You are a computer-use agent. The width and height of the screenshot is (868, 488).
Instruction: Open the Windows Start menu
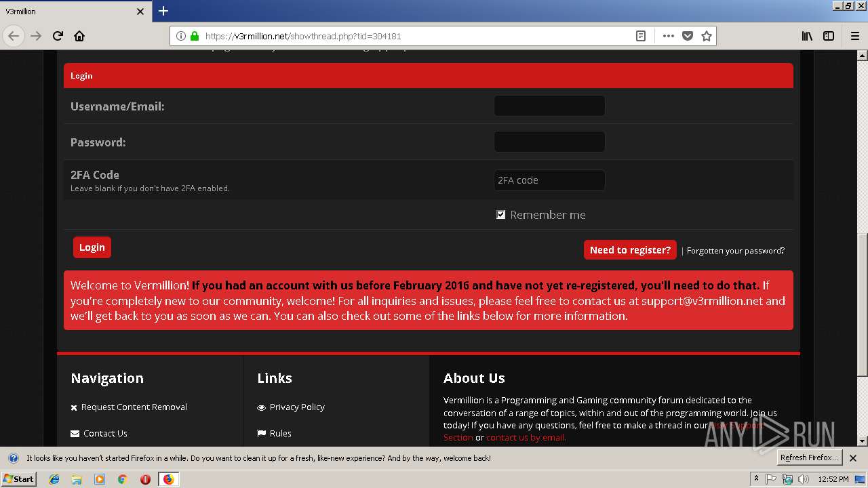click(18, 479)
